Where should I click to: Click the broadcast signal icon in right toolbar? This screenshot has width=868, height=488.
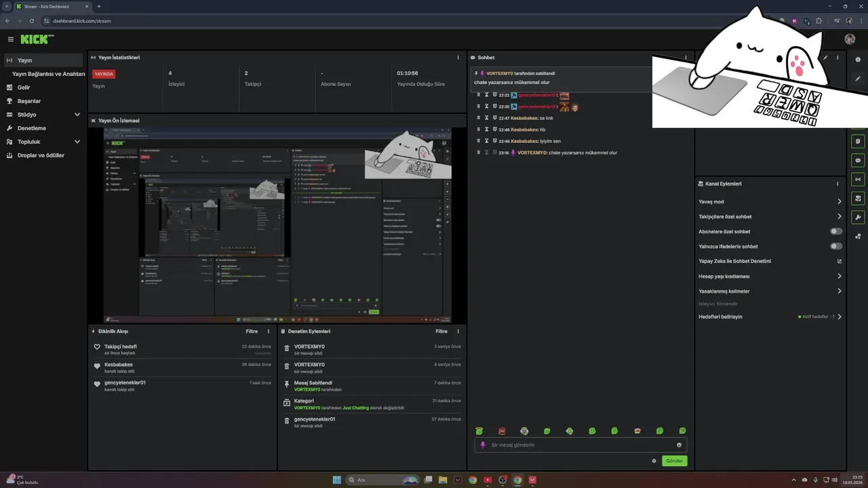click(858, 180)
